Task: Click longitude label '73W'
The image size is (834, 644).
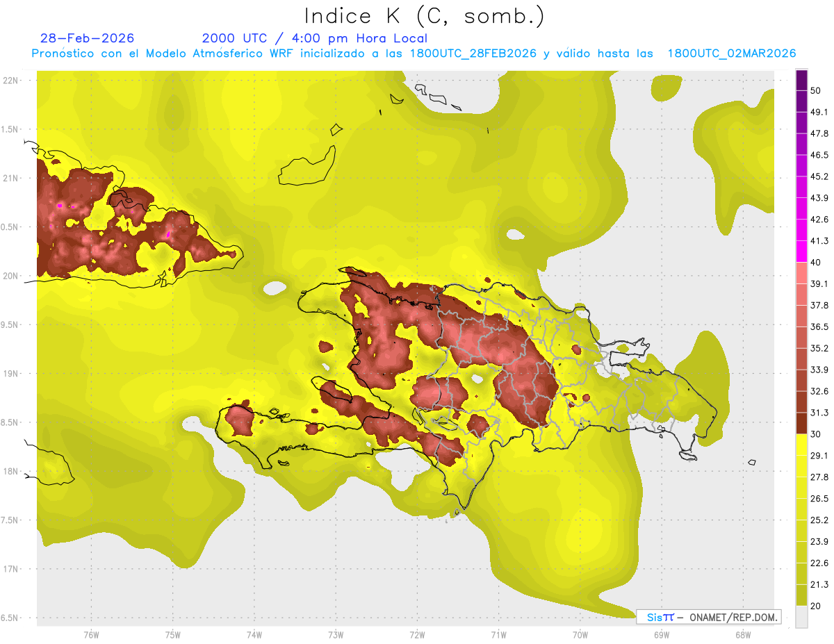Action: click(336, 635)
